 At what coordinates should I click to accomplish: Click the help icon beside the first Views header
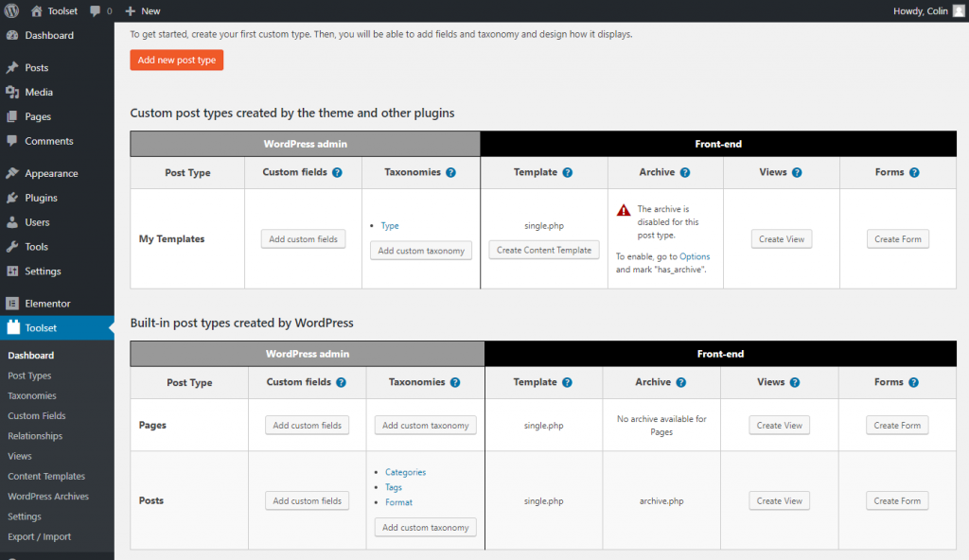tap(797, 173)
